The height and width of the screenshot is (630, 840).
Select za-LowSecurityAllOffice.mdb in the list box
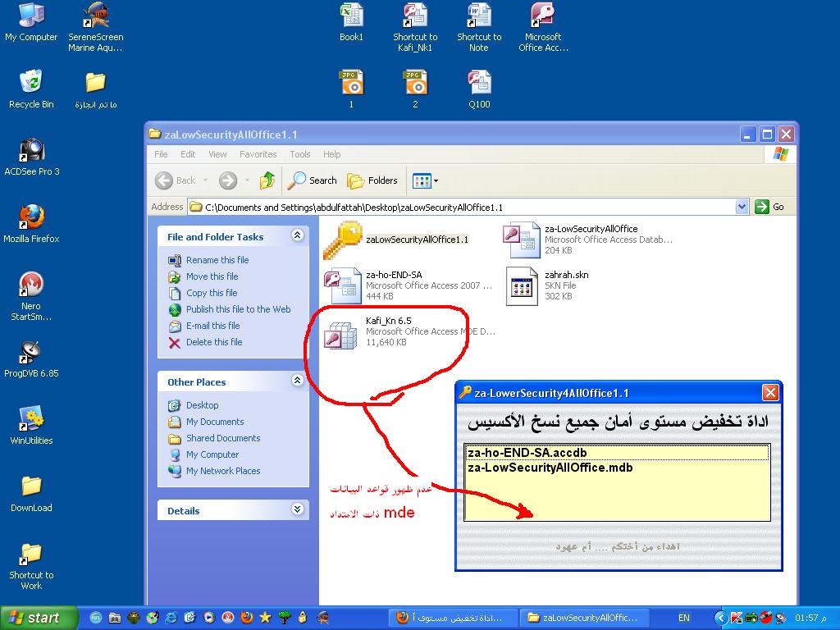click(550, 468)
